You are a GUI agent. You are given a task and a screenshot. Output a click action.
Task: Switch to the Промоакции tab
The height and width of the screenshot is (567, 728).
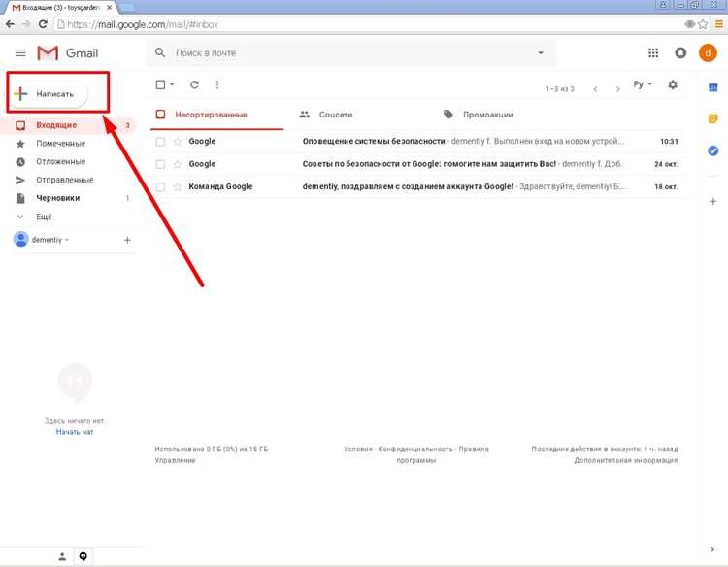tap(479, 115)
